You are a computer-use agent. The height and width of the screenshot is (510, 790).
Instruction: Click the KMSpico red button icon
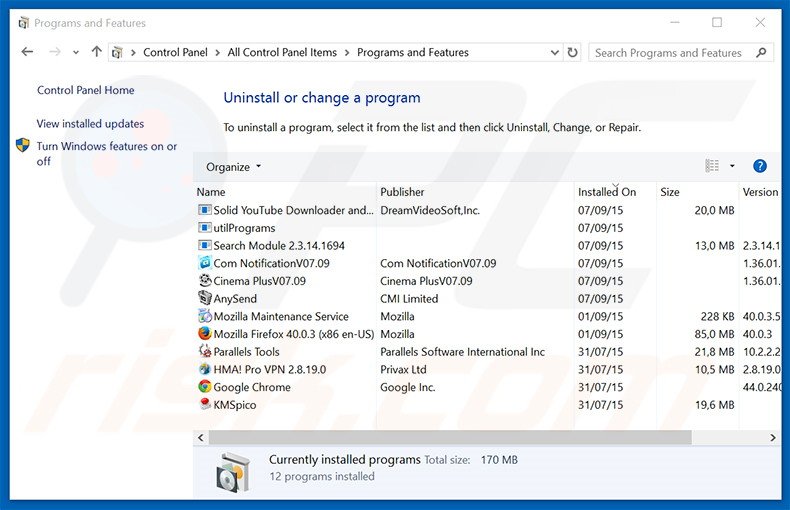(x=205, y=404)
